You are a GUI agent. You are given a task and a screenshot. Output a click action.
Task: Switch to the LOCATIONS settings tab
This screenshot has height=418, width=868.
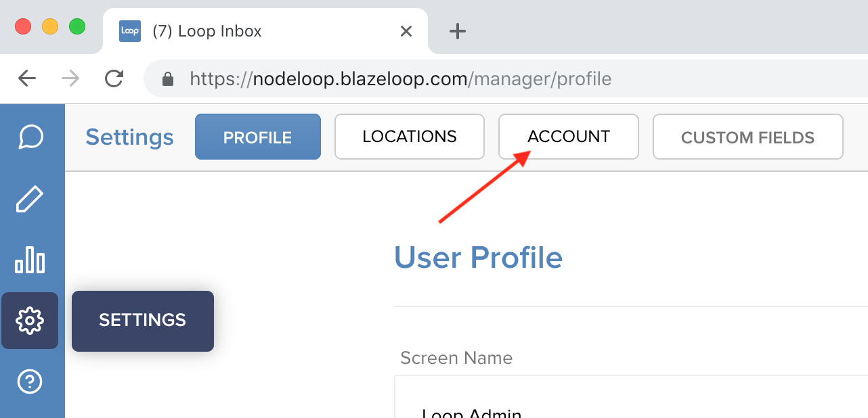pos(410,137)
